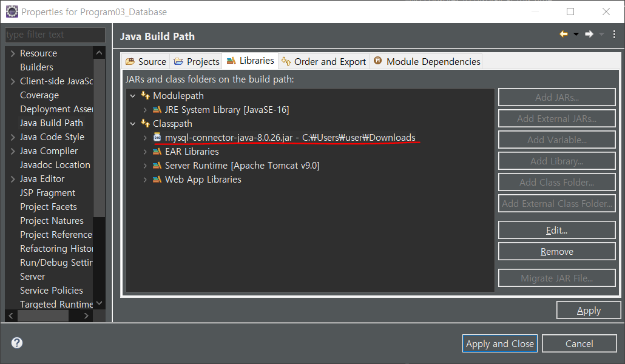Select Service Policies in the sidebar
This screenshot has width=625, height=364.
click(52, 291)
